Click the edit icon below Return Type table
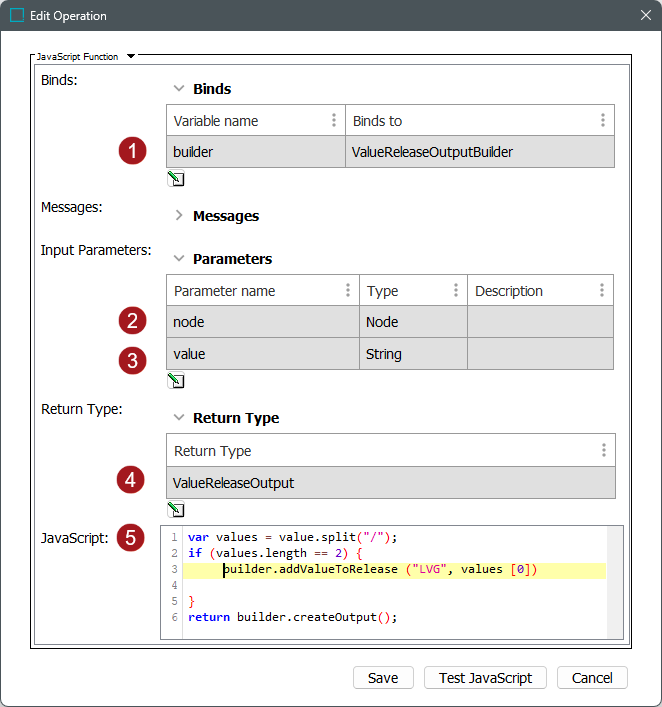This screenshot has width=662, height=707. (x=176, y=509)
